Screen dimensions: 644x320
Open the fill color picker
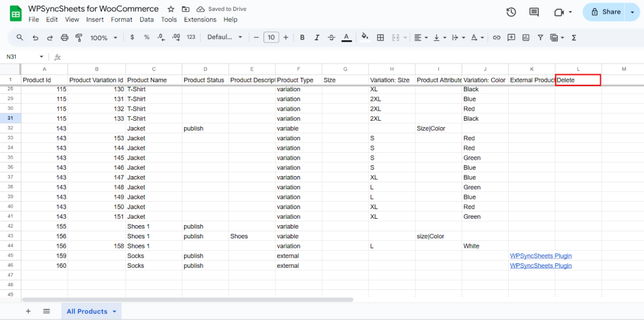click(364, 37)
